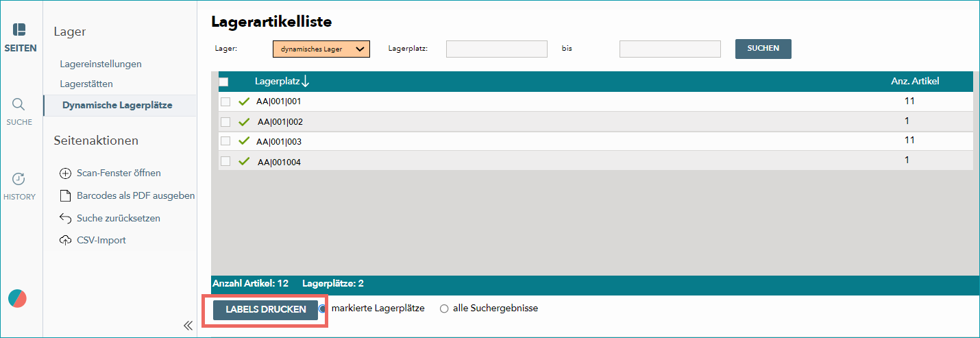Click the Lagerartikelliste page heading
The width and height of the screenshot is (980, 338).
[271, 22]
